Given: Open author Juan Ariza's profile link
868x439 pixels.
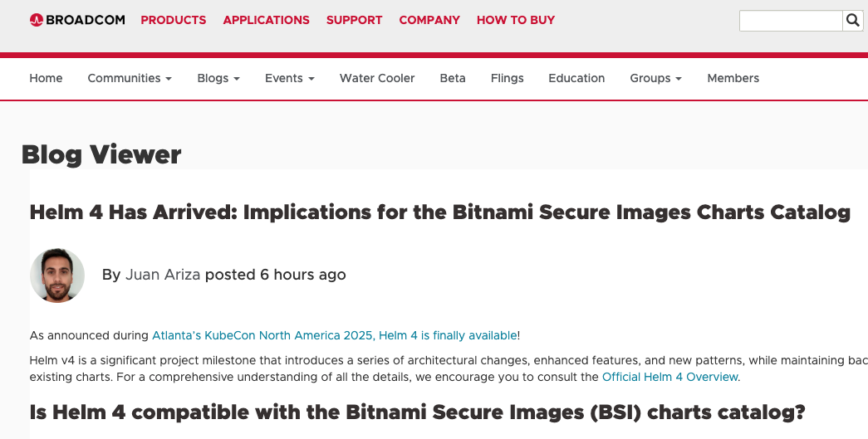Looking at the screenshot, I should coord(163,275).
